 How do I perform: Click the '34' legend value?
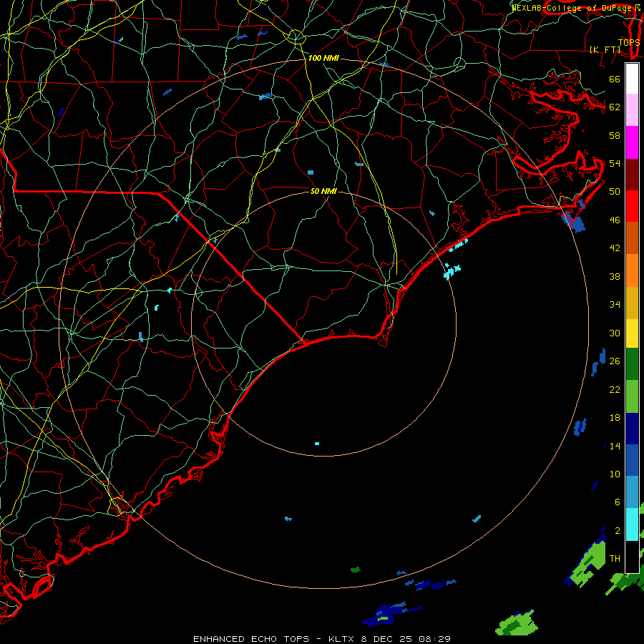(615, 305)
